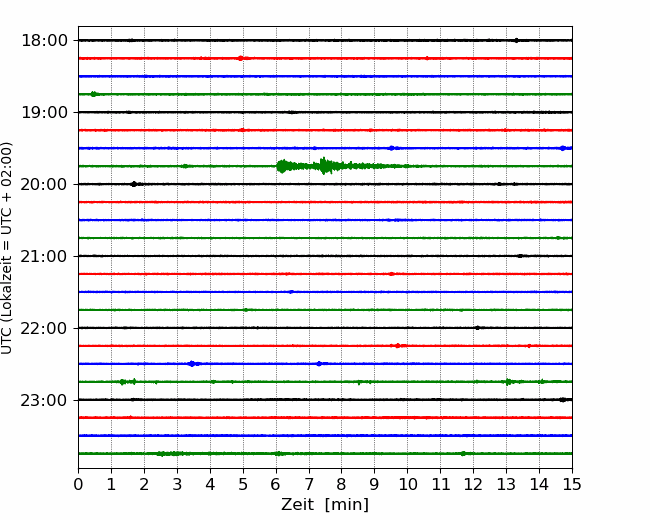The image size is (650, 520).
Task: Select the black spike on the 20:00 trace
Action: [x=133, y=184]
